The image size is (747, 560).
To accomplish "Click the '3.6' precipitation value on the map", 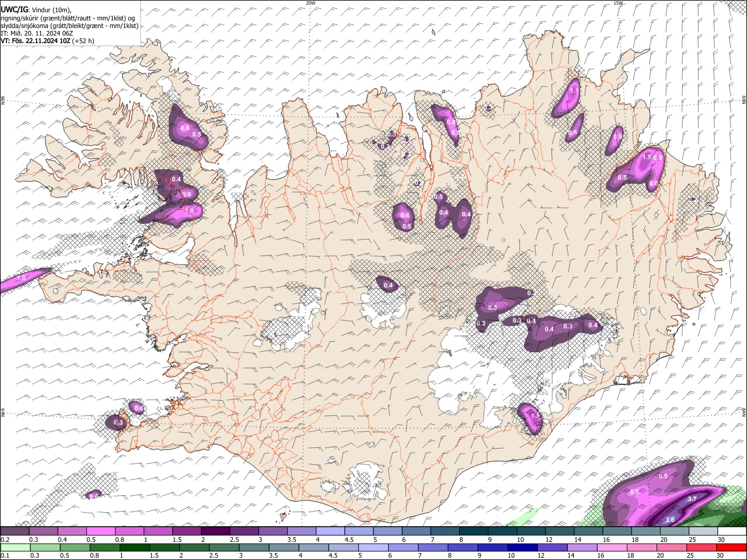I will 670,520.
